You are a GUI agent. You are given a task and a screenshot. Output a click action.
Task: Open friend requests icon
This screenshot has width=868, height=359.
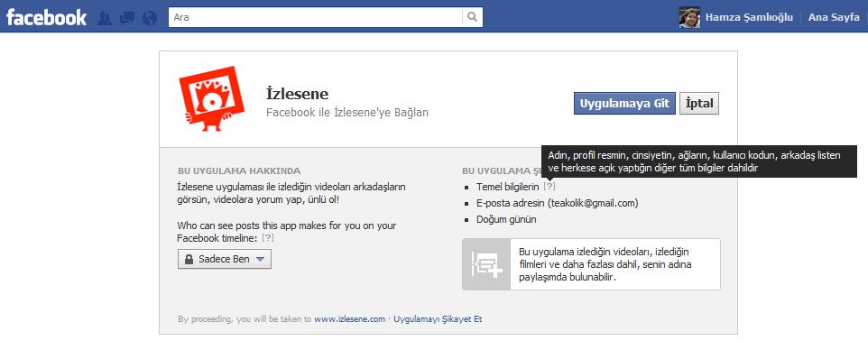(105, 18)
